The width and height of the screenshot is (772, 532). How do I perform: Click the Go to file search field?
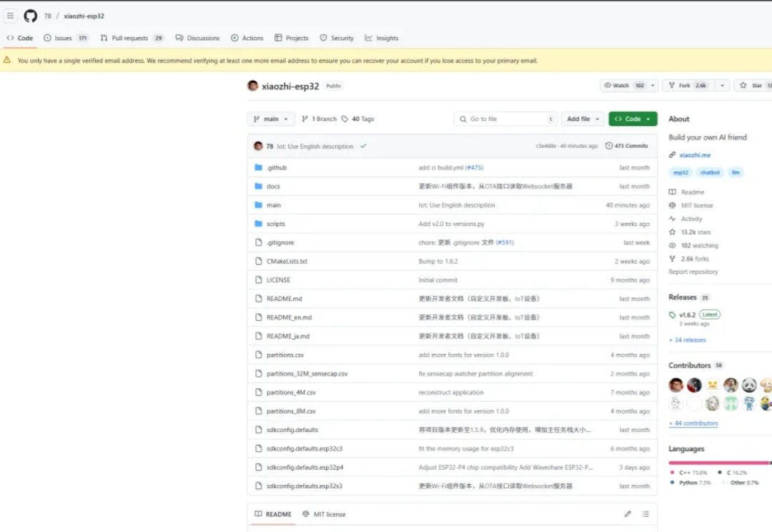(x=505, y=119)
